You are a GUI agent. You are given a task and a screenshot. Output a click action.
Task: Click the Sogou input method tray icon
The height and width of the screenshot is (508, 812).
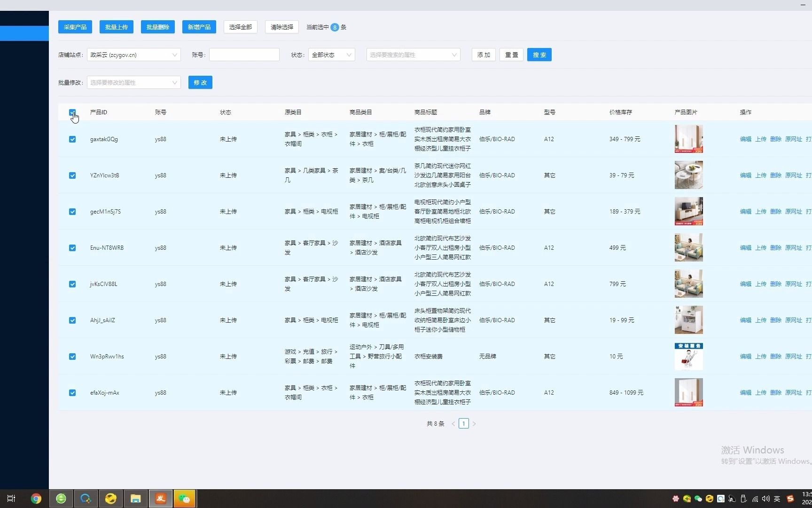pos(790,499)
